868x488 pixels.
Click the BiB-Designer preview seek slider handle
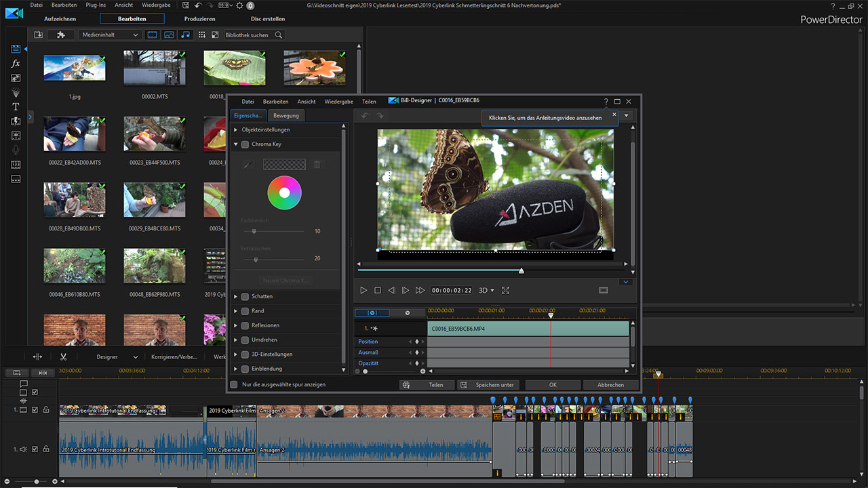(521, 271)
